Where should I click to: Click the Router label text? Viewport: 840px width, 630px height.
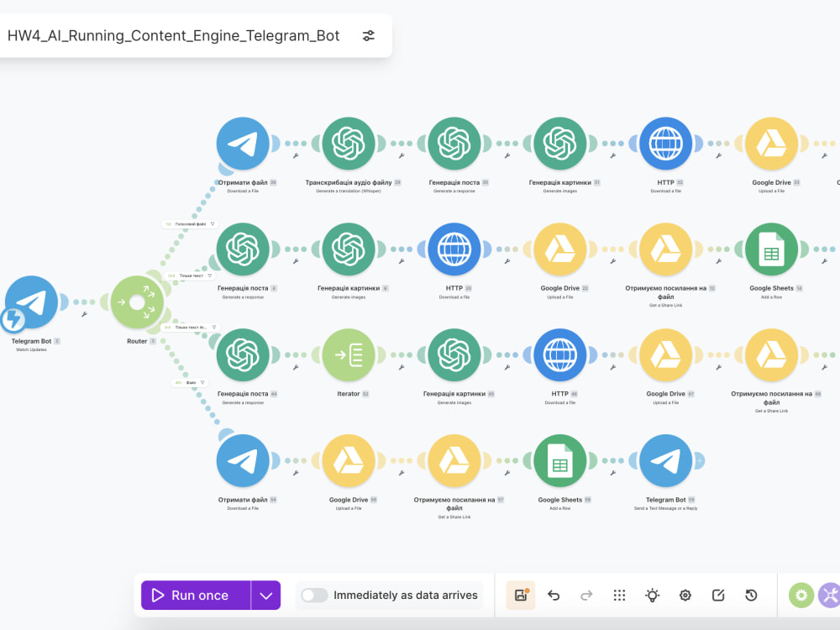tap(137, 341)
